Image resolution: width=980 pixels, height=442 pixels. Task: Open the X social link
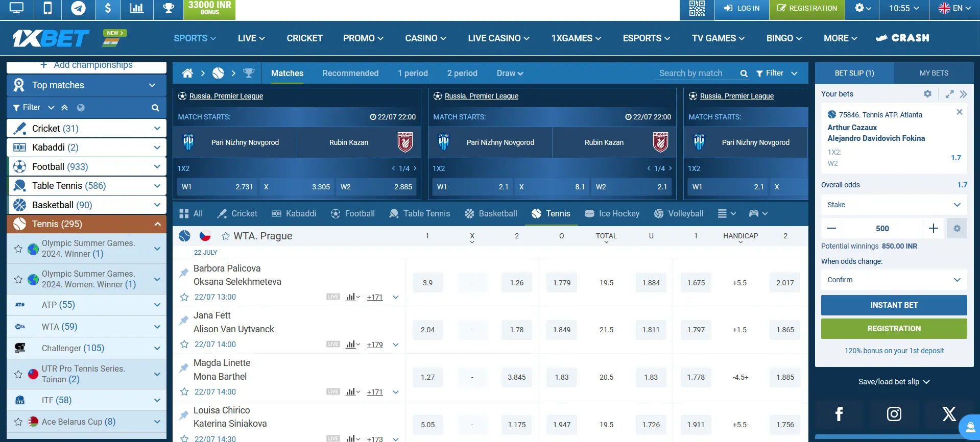(x=949, y=414)
